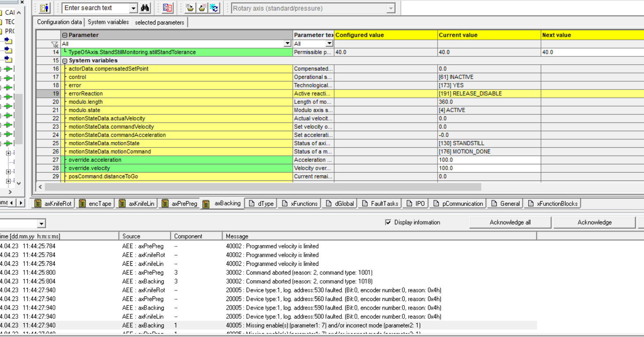Click the horizontal scrollbar of parameter table
The width and height of the screenshot is (644, 337).
click(263, 187)
